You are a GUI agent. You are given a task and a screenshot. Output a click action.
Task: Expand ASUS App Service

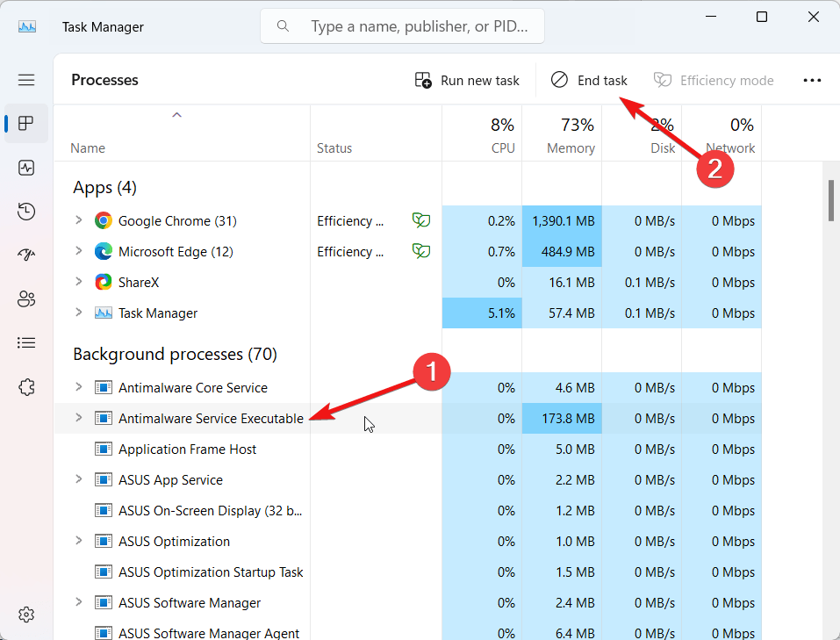click(79, 478)
